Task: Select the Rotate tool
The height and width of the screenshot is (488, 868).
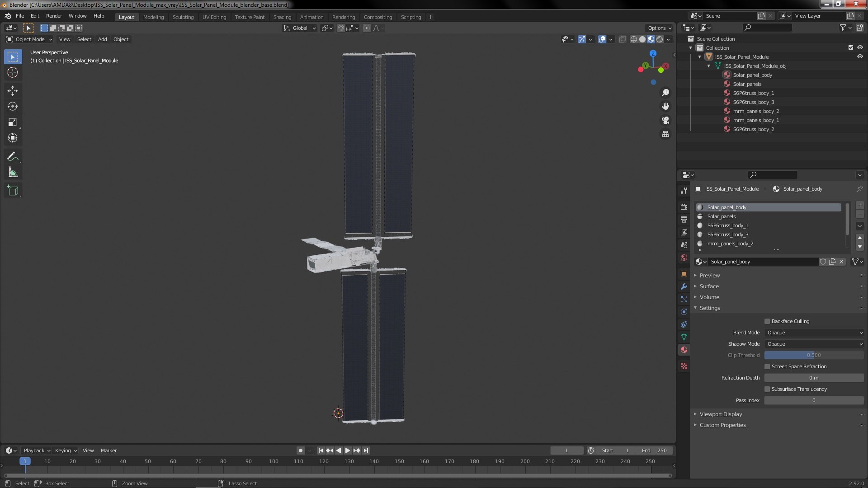Action: point(13,107)
